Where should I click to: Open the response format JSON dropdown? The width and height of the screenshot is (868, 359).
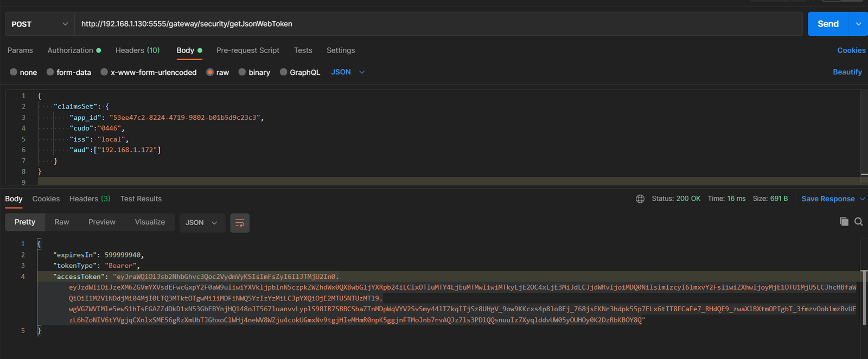coord(202,223)
